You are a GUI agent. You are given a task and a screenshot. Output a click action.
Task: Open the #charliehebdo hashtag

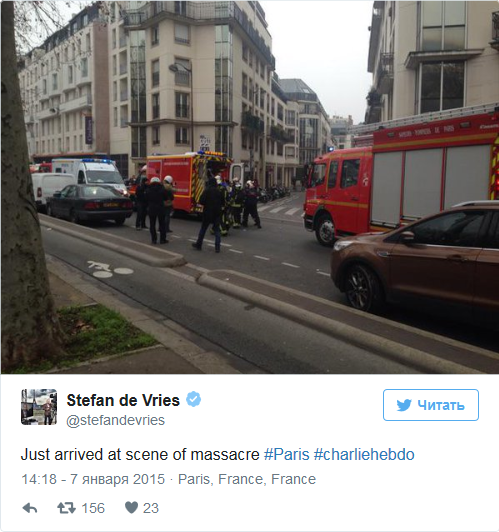[364, 455]
